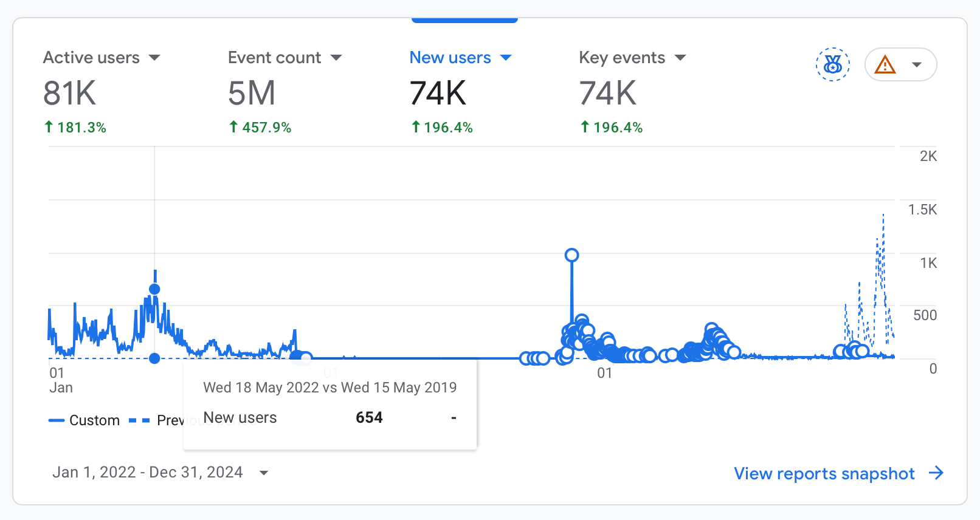Expand the dropdown arrow next to the warning icon
This screenshot has width=980, height=520.
[917, 64]
